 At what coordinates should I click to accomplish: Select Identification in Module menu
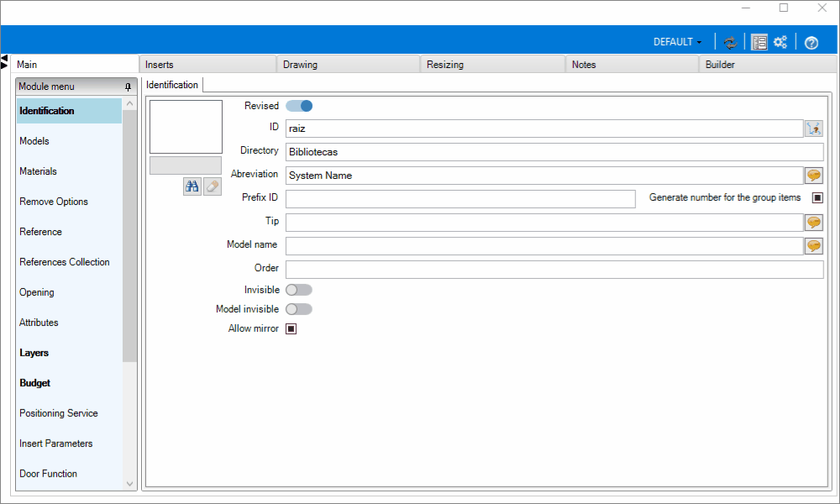tap(69, 111)
